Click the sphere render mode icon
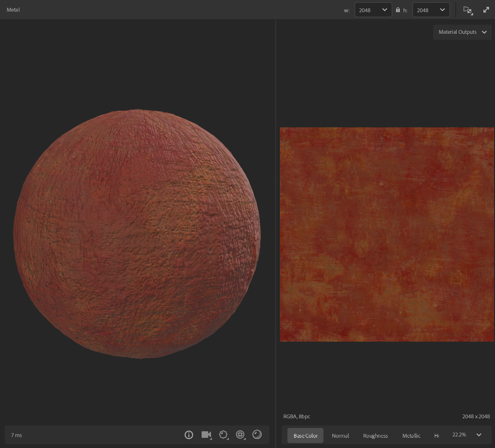The width and height of the screenshot is (495, 448). pos(257,435)
